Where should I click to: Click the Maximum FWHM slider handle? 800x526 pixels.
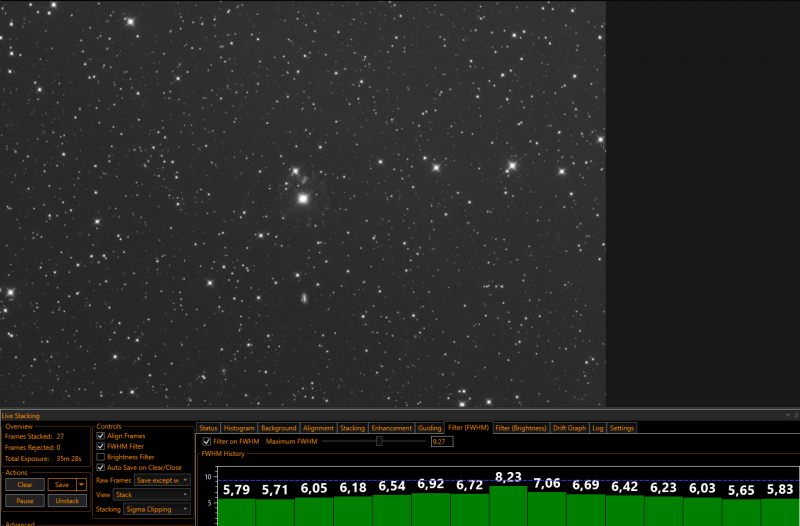click(x=379, y=441)
